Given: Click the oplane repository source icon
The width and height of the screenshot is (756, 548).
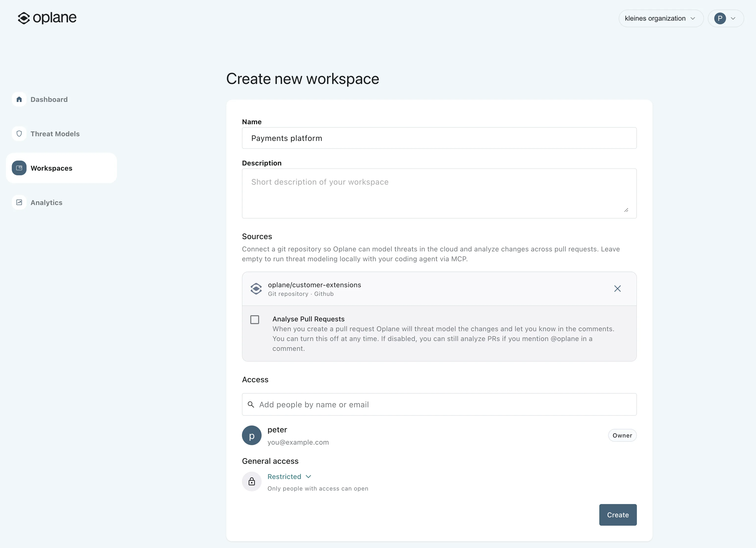Looking at the screenshot, I should click(256, 288).
